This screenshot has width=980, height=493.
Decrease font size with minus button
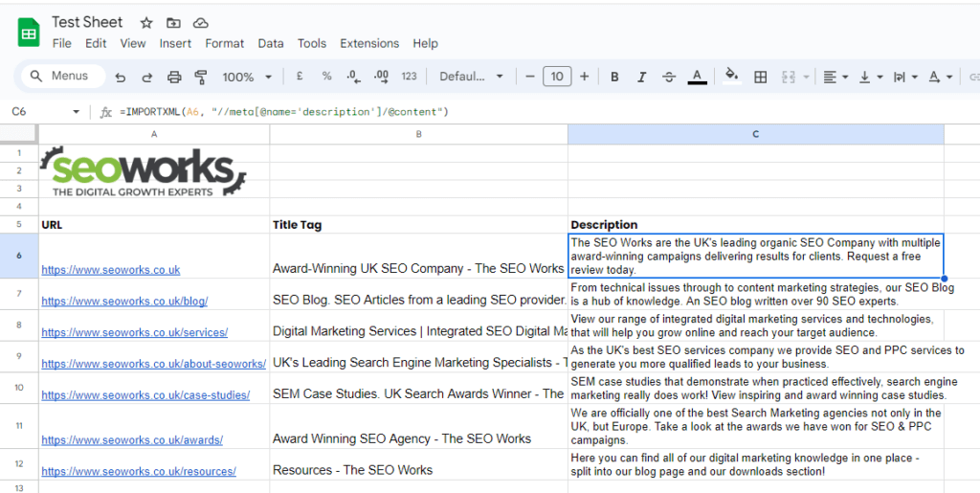tap(530, 77)
